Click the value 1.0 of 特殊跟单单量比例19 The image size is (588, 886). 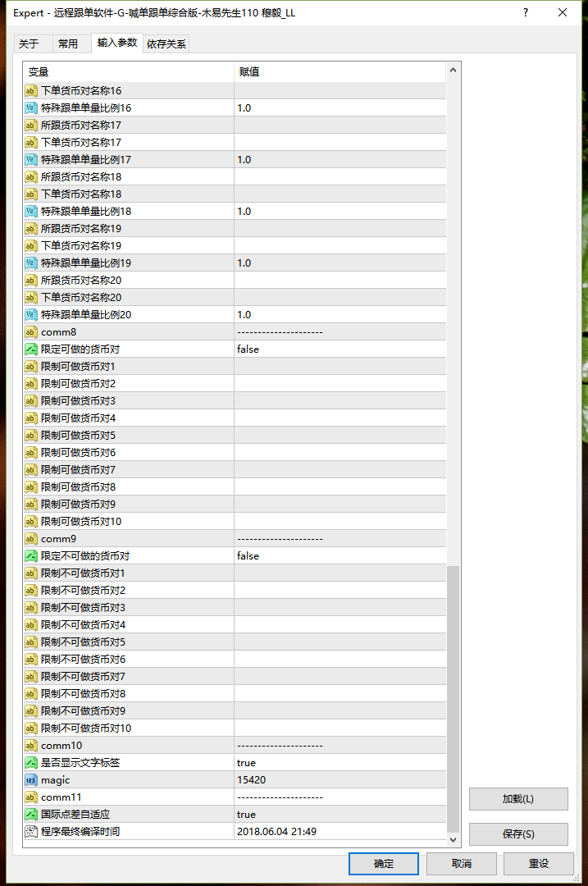[244, 263]
